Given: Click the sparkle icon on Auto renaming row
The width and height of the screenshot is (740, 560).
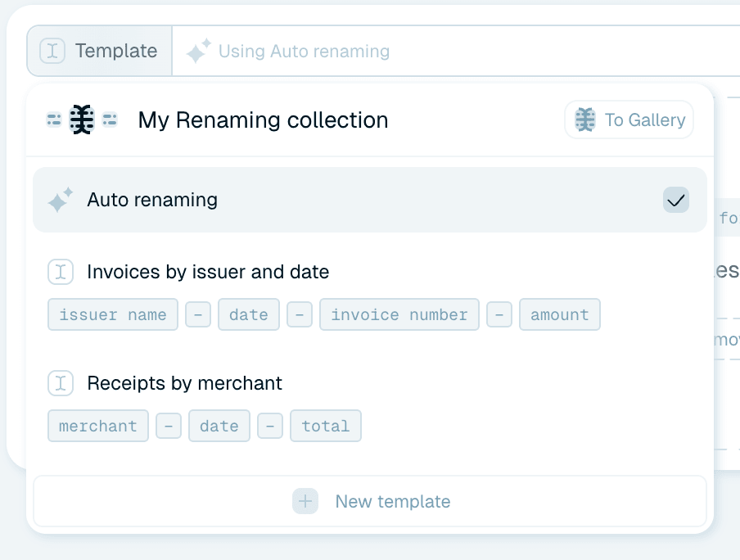Looking at the screenshot, I should [61, 200].
